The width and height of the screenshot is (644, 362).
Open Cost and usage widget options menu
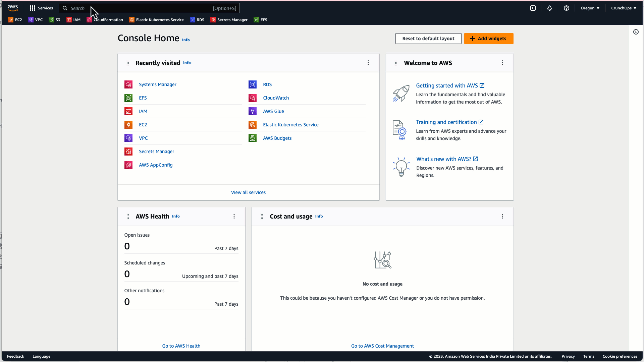click(x=502, y=216)
